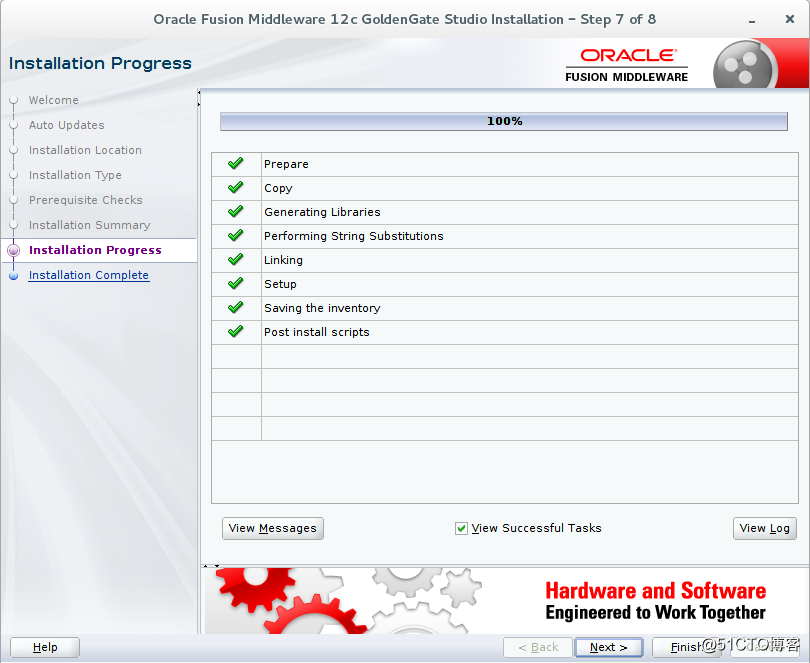This screenshot has width=810, height=663.
Task: Click the green checkmark beside Copy
Action: (x=236, y=187)
